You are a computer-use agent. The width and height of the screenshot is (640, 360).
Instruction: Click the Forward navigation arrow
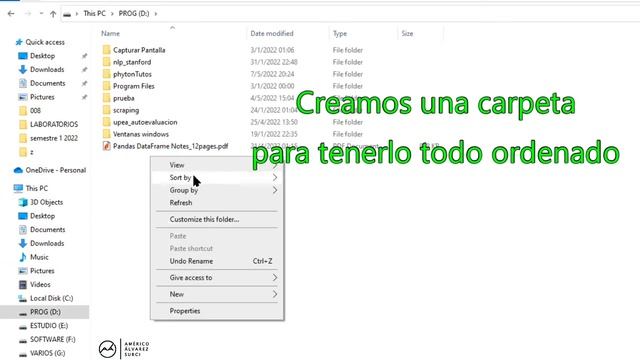pyautogui.click(x=28, y=13)
